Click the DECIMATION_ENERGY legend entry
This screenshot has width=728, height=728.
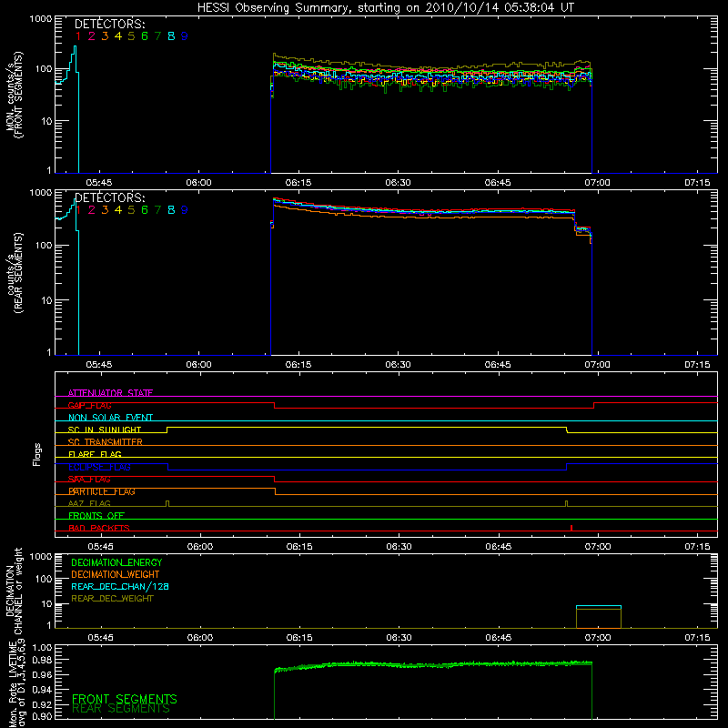116,562
